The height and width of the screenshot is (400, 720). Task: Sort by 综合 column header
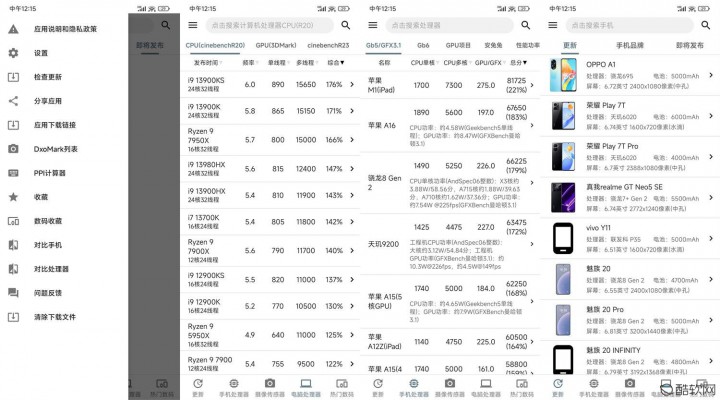336,62
